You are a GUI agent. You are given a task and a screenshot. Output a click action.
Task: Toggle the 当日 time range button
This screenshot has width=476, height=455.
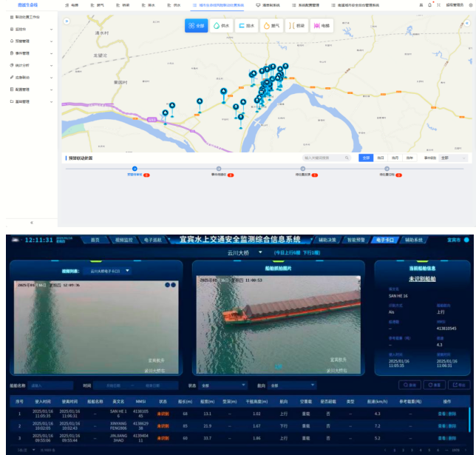(381, 158)
